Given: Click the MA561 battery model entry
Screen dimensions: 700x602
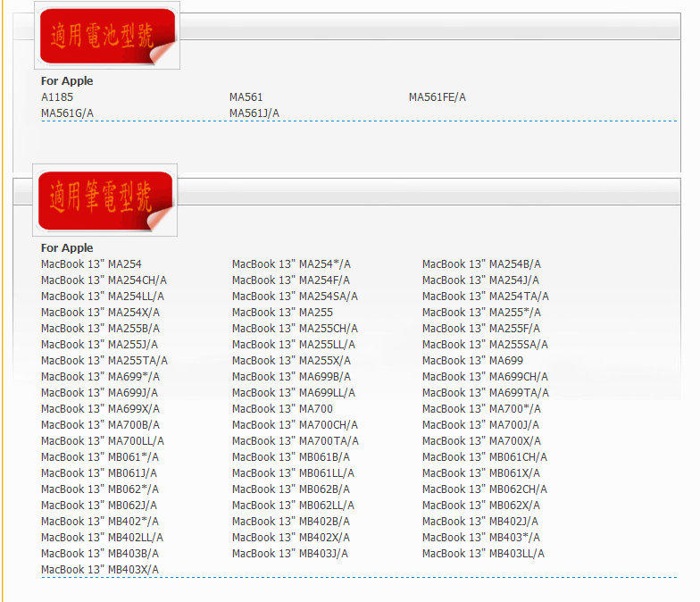Looking at the screenshot, I should click(x=246, y=96).
